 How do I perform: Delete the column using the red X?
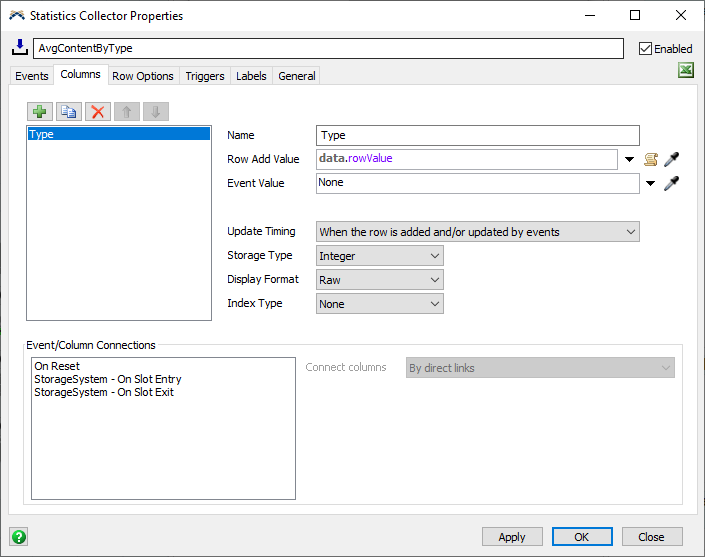pyautogui.click(x=97, y=112)
